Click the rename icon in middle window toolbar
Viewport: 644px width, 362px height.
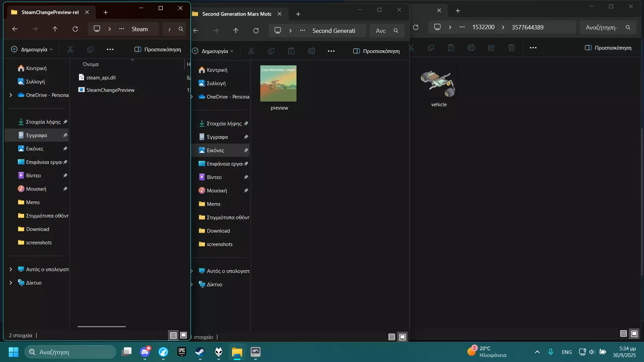(x=311, y=51)
